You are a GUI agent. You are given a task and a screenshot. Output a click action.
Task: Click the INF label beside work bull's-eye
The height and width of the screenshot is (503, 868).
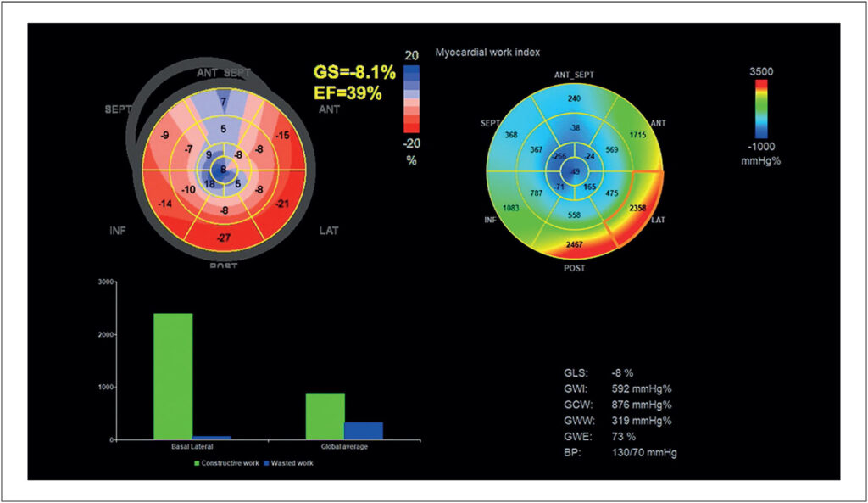coord(491,220)
